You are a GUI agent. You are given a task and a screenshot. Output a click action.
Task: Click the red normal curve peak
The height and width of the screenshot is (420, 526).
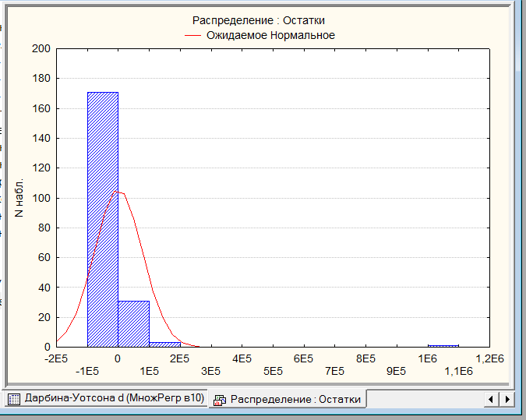[115, 192]
